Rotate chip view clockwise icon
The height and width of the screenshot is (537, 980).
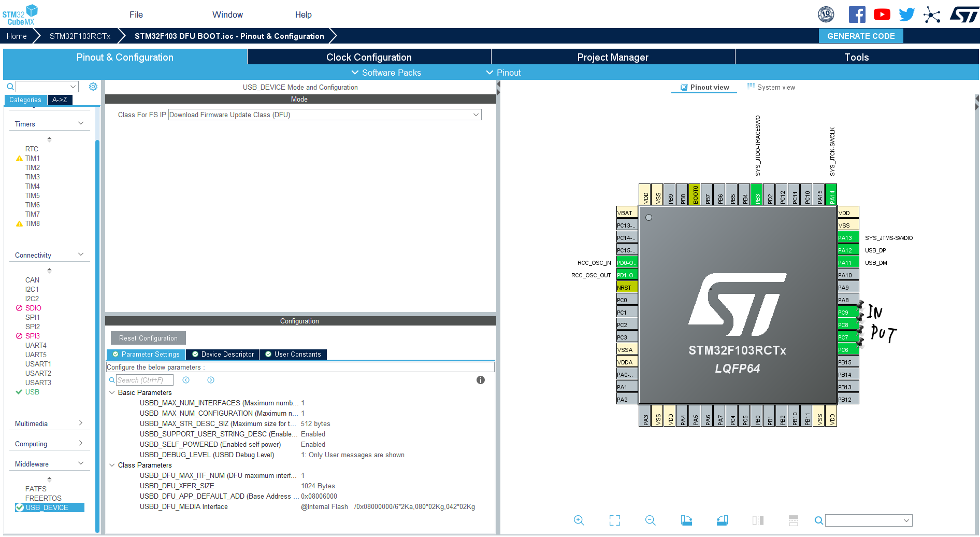(686, 520)
